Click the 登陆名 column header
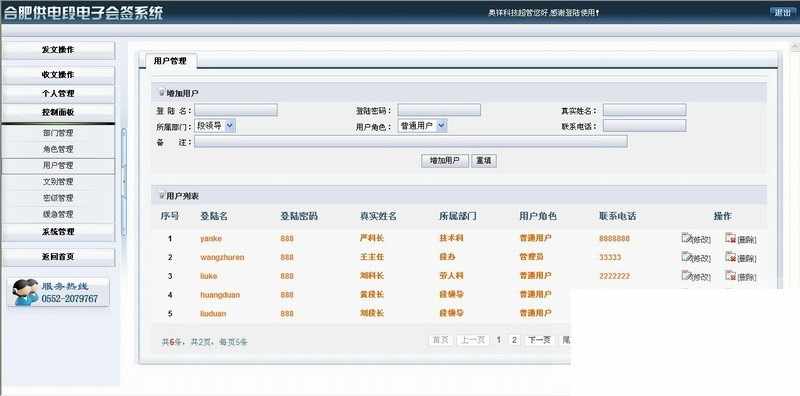The image size is (800, 396). pos(213,216)
